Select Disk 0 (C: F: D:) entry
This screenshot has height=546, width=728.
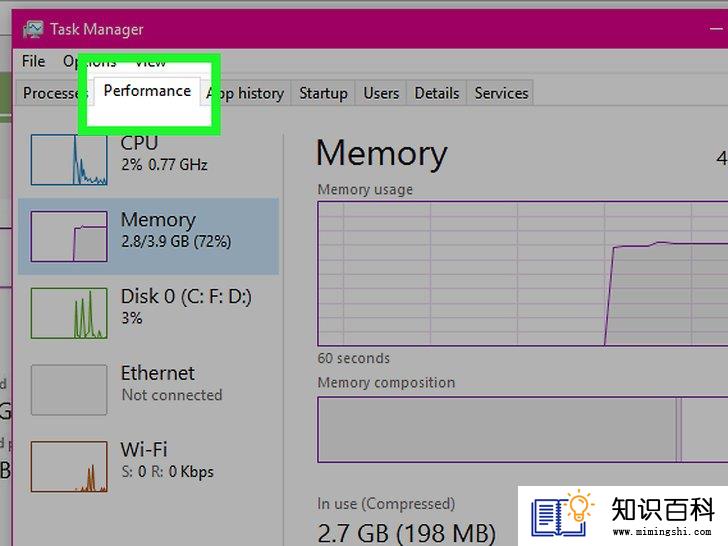pyautogui.click(x=149, y=313)
